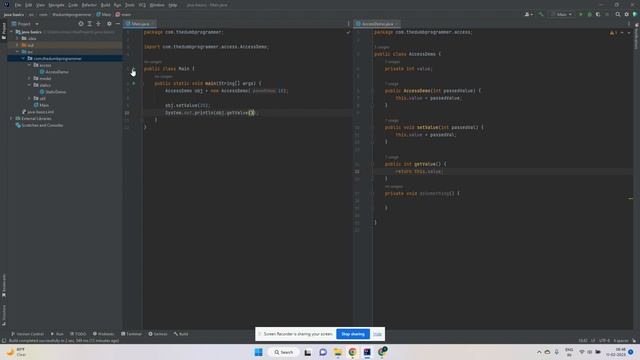Open the Services tool window
This screenshot has height=360, width=640.
point(158,334)
